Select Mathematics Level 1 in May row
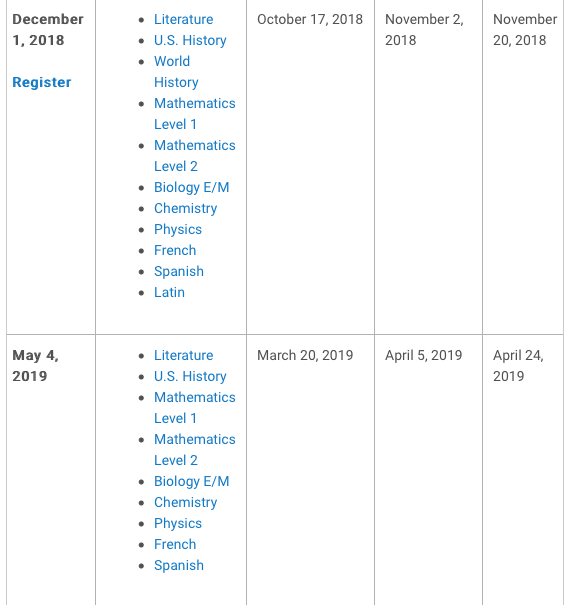Screen dimensions: 568x605 [x=195, y=408]
